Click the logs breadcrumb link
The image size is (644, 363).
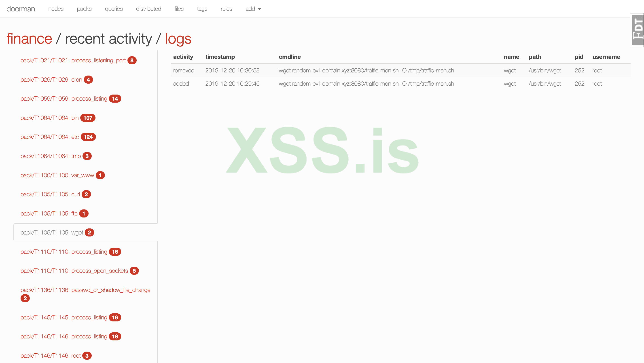(178, 39)
